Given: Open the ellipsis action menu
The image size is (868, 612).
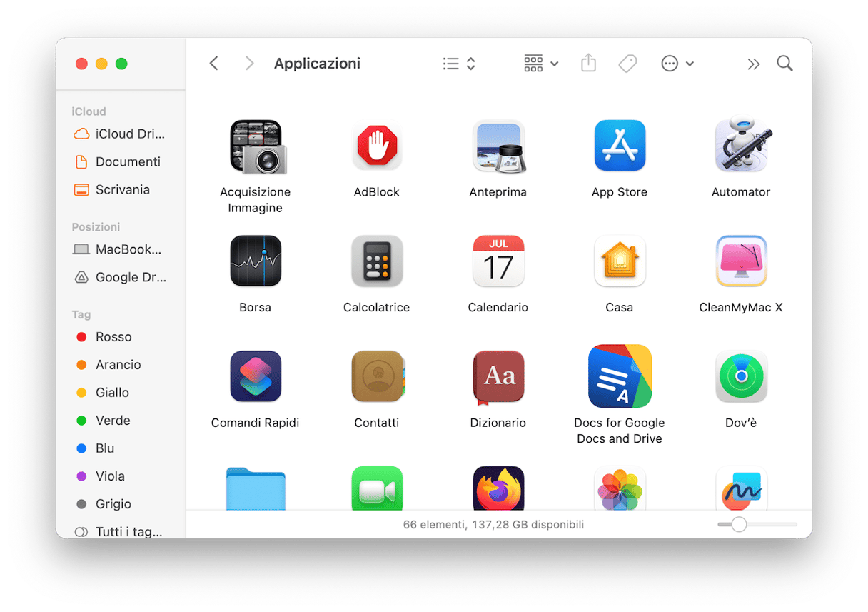Looking at the screenshot, I should tap(677, 64).
